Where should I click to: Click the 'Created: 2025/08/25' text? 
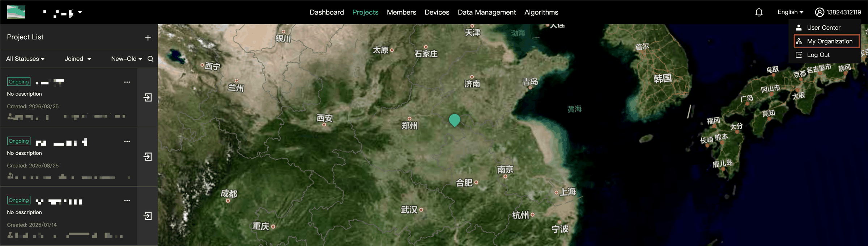[x=33, y=166]
